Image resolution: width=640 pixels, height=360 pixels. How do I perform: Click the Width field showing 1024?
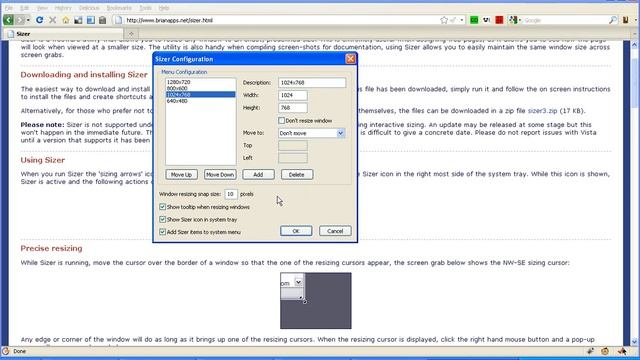click(293, 95)
